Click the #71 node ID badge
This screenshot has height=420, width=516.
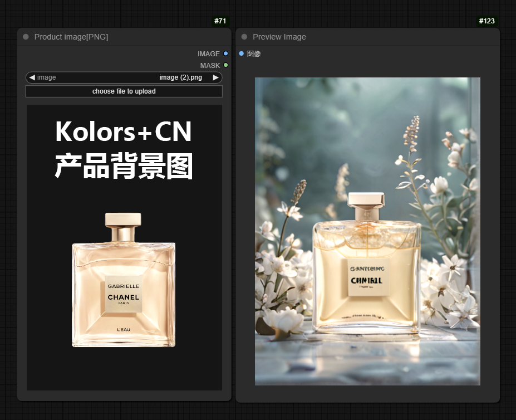coord(220,21)
